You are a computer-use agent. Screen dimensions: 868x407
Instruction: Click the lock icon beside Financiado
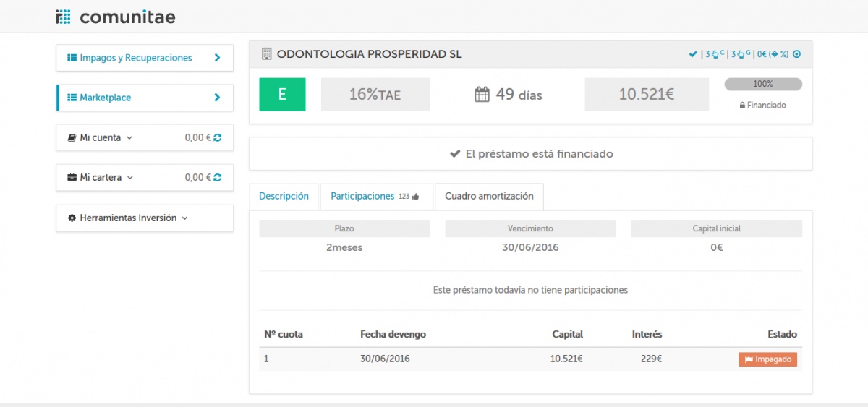click(x=742, y=106)
